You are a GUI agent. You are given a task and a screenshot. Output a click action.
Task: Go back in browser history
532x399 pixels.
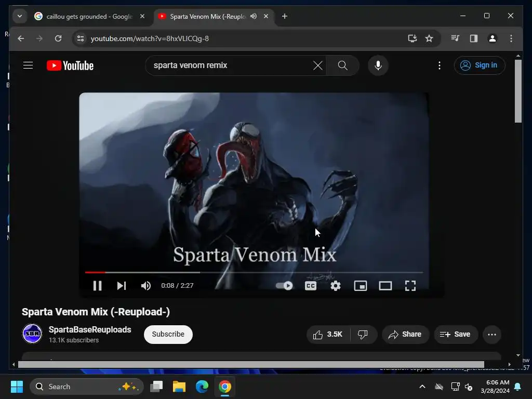pos(21,38)
